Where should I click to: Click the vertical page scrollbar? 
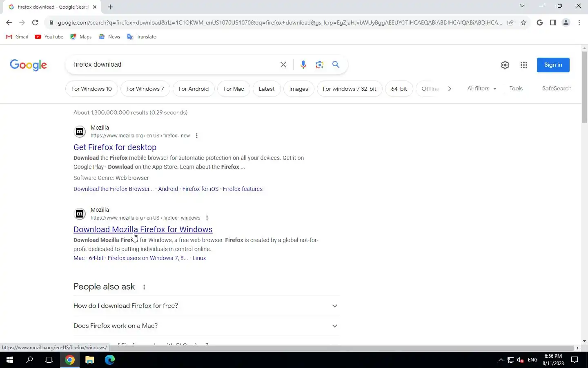(x=584, y=88)
